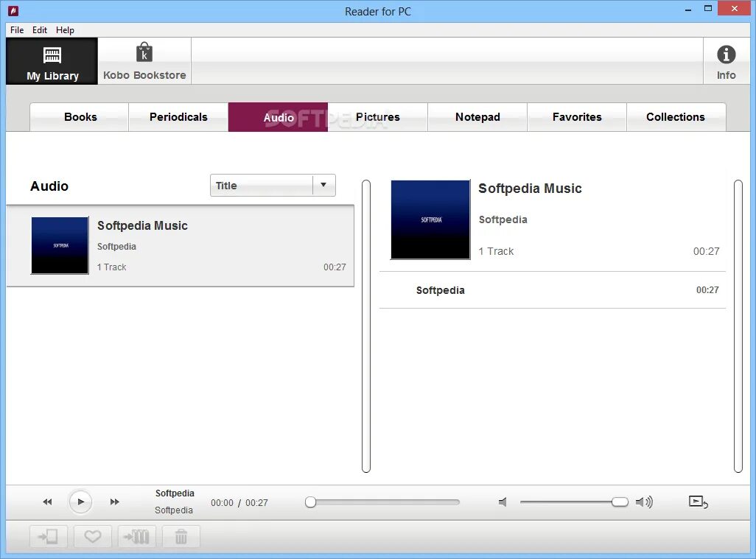This screenshot has width=756, height=559.
Task: Click the loud speaker volume icon
Action: (644, 502)
